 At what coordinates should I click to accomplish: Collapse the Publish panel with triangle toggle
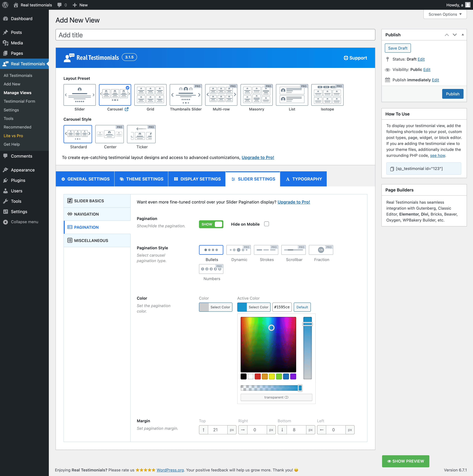tap(463, 35)
